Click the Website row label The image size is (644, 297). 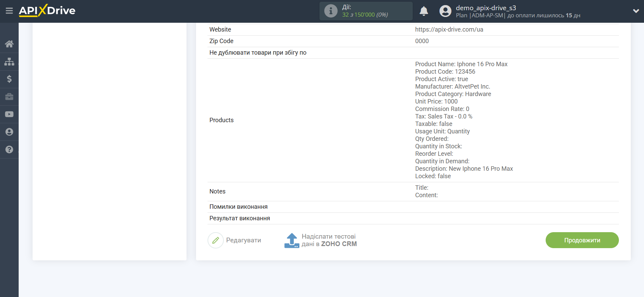(220, 30)
